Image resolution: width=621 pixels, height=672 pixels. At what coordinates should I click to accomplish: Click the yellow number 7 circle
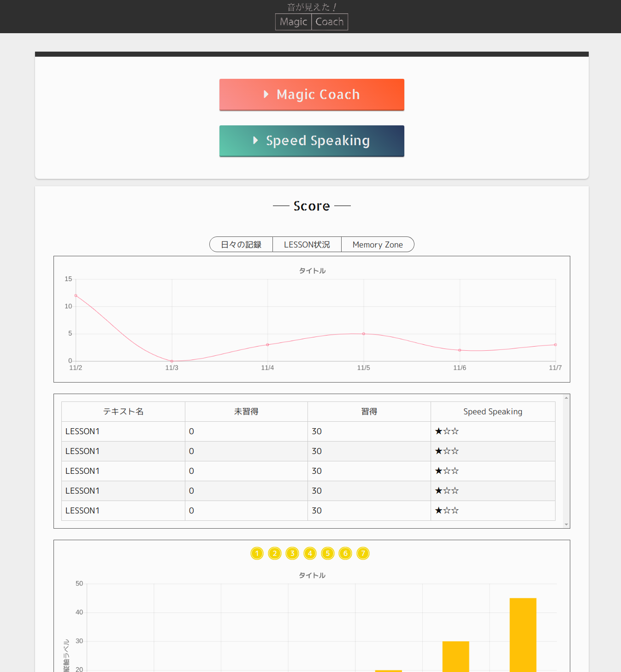[x=363, y=553]
